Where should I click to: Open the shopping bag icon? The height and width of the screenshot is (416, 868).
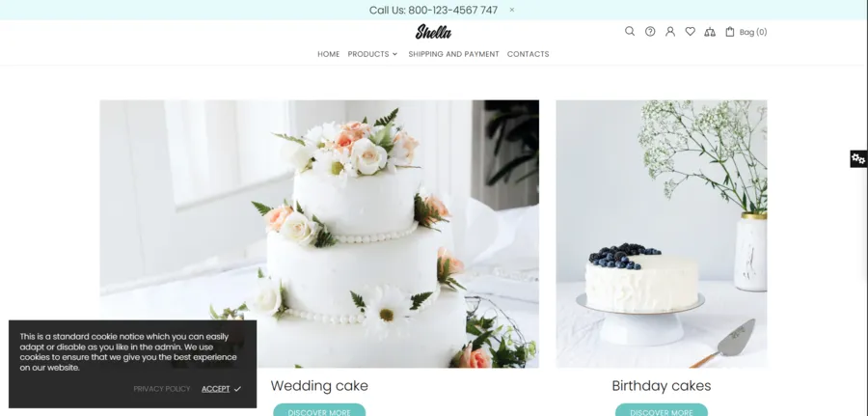pos(730,32)
